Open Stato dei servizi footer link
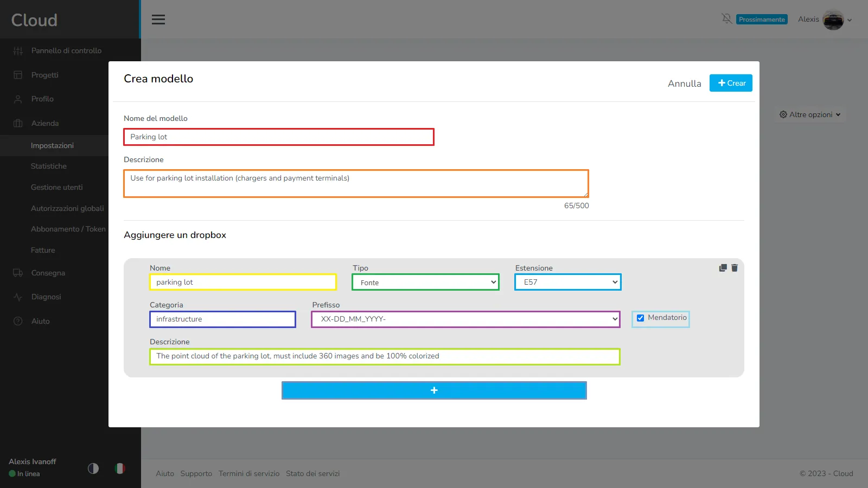 pyautogui.click(x=313, y=473)
